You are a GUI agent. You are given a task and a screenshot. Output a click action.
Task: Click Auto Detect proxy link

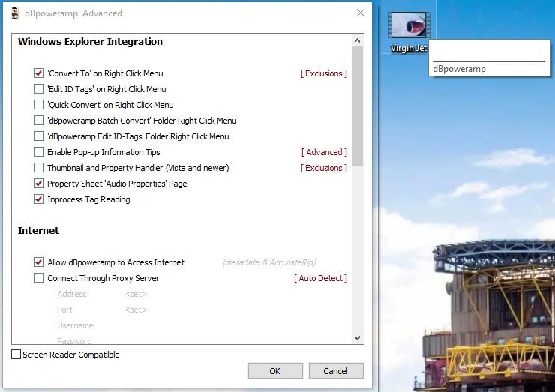pyautogui.click(x=320, y=278)
